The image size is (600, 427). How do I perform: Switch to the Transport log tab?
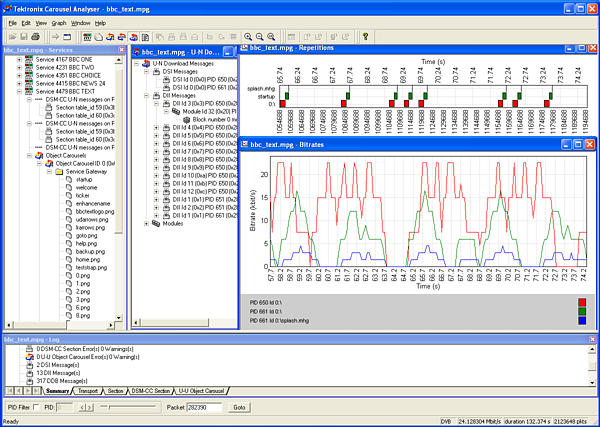coord(88,391)
